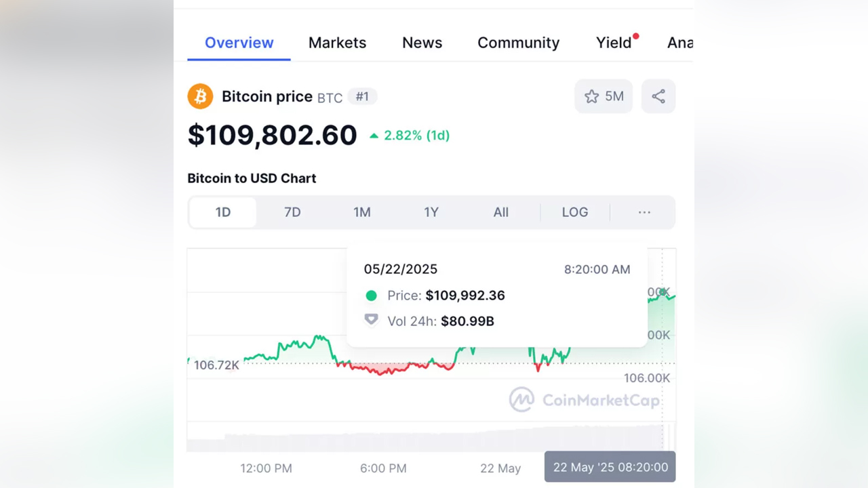Click the Bitcoin BTC coin logo
The height and width of the screenshot is (488, 868).
pos(200,96)
